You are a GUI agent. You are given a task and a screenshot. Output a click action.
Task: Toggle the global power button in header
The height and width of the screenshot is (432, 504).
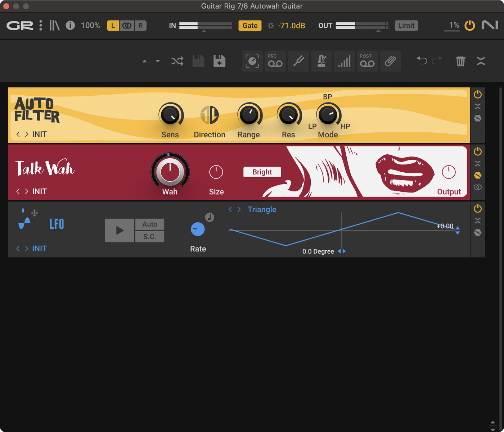470,25
